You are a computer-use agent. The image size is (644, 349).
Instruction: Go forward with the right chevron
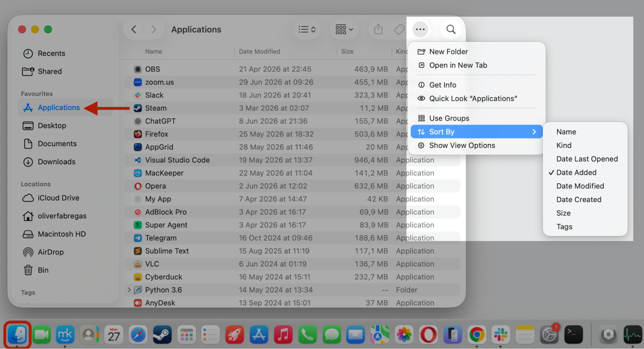coord(154,29)
